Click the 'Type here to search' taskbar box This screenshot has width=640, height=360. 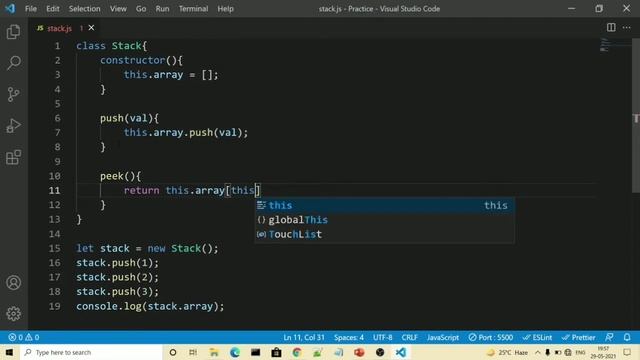pyautogui.click(x=91, y=352)
